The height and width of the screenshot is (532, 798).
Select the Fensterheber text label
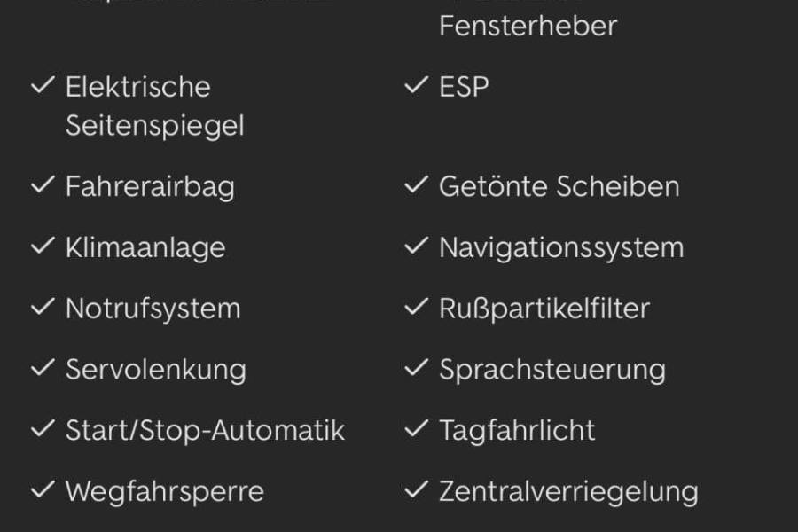pyautogui.click(x=528, y=26)
